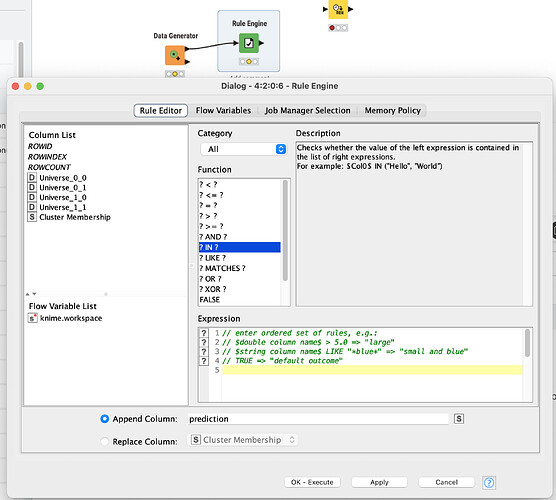This screenshot has height=500, width=556.
Task: Click the yellow node at canvas top
Action: [x=338, y=10]
